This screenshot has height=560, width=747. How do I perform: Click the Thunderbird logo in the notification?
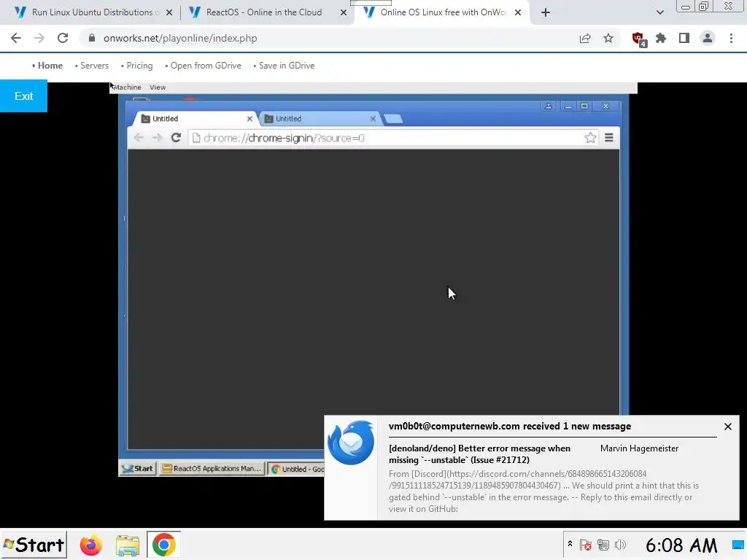click(x=351, y=443)
